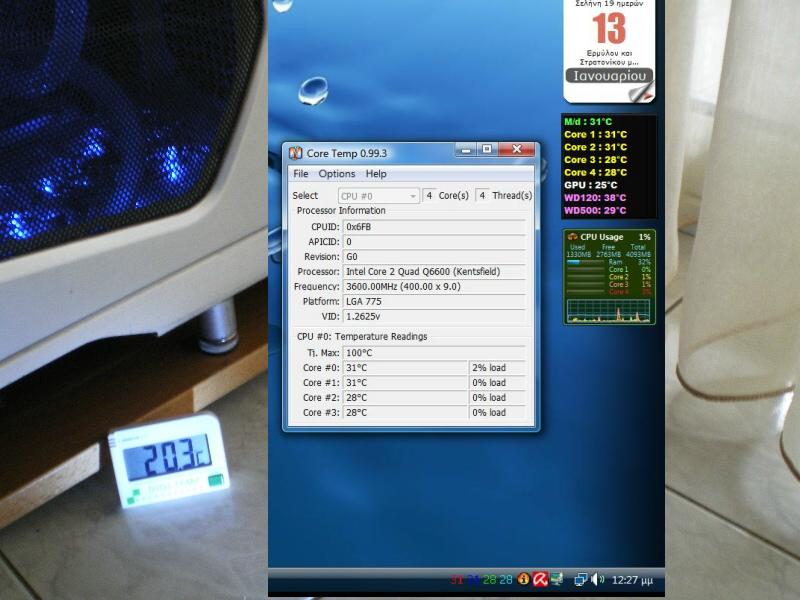The height and width of the screenshot is (600, 800).
Task: Click the CPU Usage 1% reading
Action: point(644,237)
